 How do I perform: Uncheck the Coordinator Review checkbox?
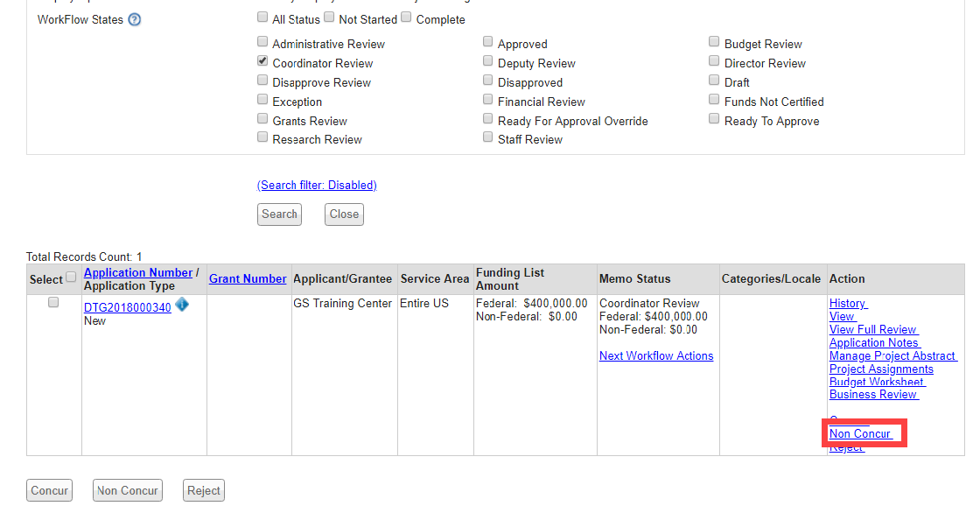(x=262, y=61)
